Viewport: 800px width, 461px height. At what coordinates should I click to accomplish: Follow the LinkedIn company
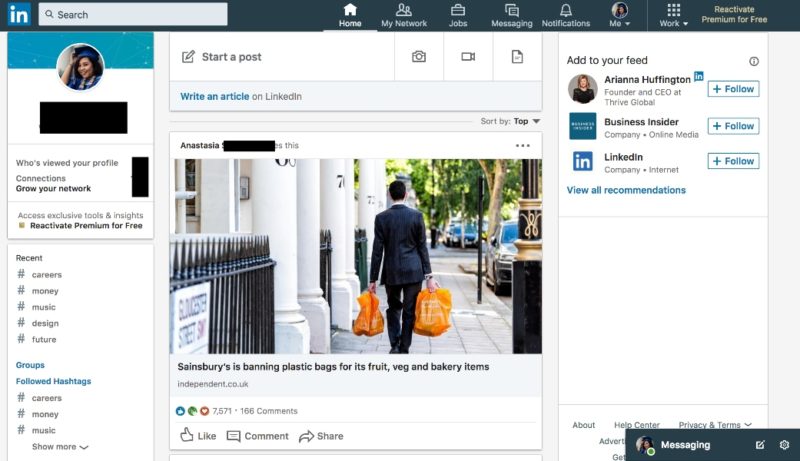[x=733, y=161]
